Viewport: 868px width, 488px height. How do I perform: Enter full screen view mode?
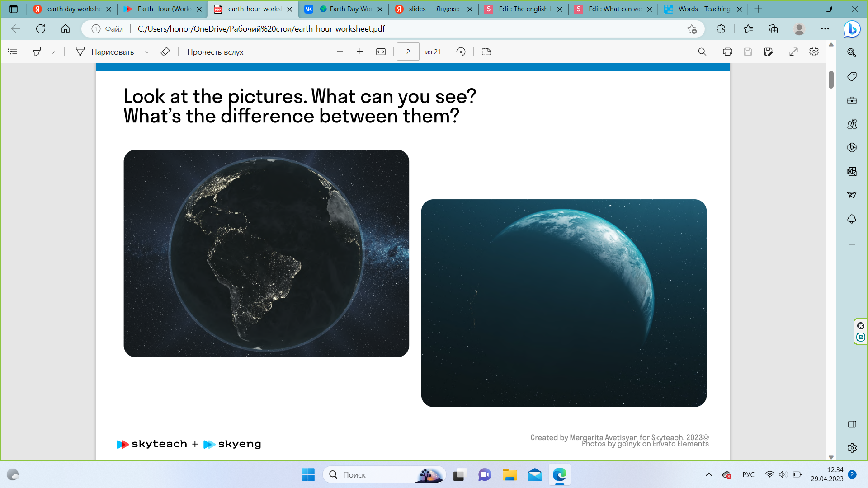pos(793,52)
